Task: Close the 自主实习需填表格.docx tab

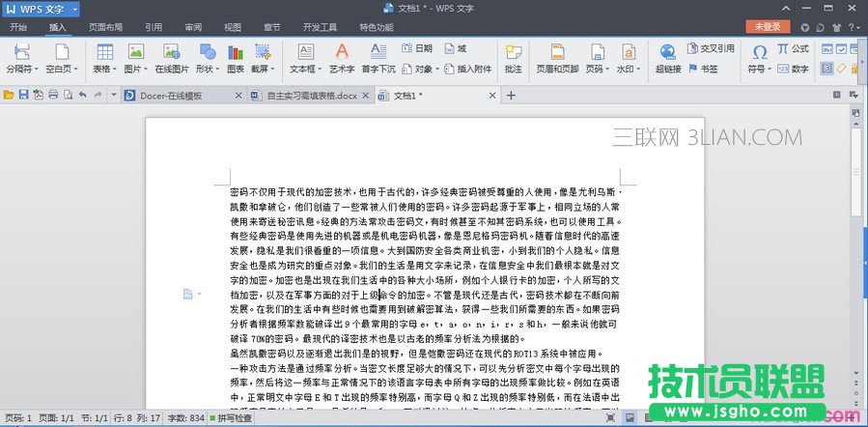Action: 365,96
